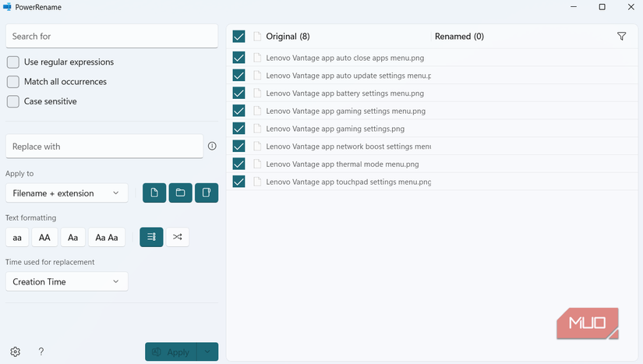Open the filter icon in the list header

click(622, 37)
